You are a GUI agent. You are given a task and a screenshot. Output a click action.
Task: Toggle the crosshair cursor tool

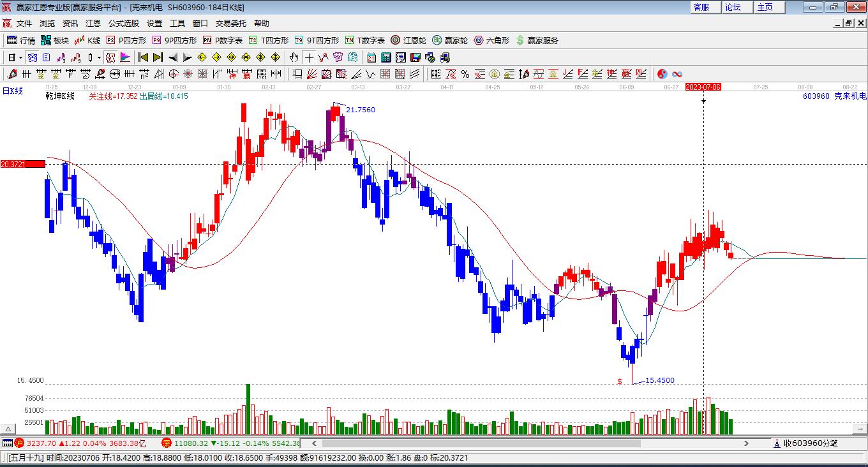pyautogui.click(x=309, y=57)
